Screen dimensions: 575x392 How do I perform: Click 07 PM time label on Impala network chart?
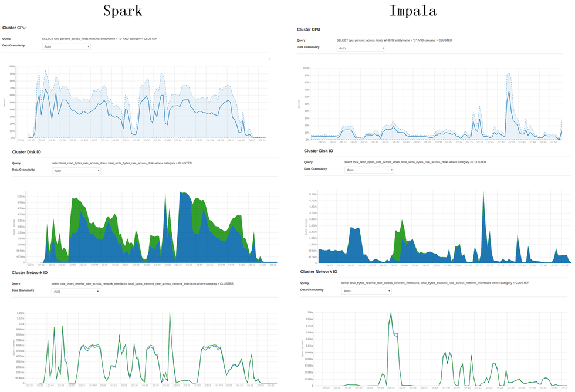click(447, 388)
